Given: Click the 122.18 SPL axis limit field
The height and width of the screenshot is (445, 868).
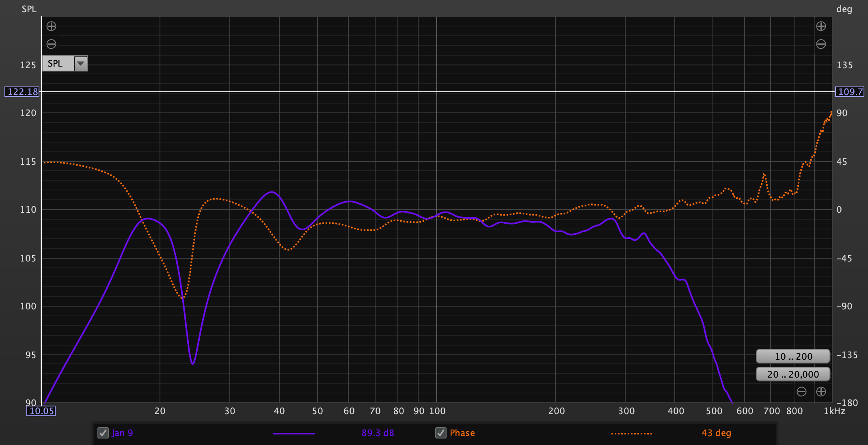Looking at the screenshot, I should click(22, 92).
